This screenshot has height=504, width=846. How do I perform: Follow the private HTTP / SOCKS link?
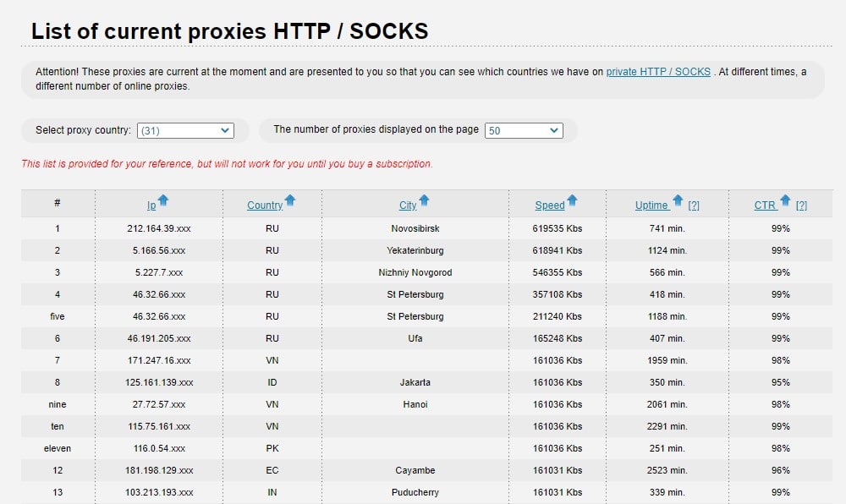(658, 72)
